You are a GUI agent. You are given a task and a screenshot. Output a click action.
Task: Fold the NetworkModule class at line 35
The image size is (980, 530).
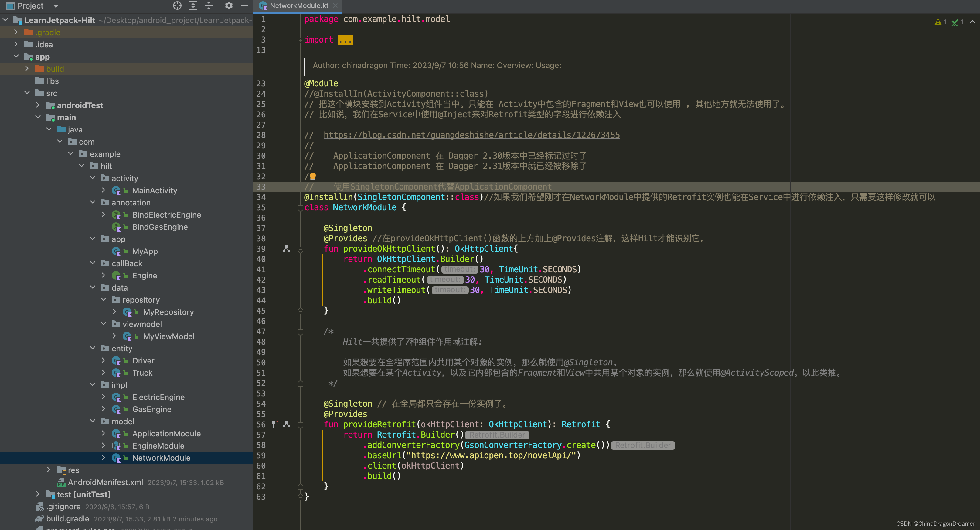pyautogui.click(x=300, y=208)
